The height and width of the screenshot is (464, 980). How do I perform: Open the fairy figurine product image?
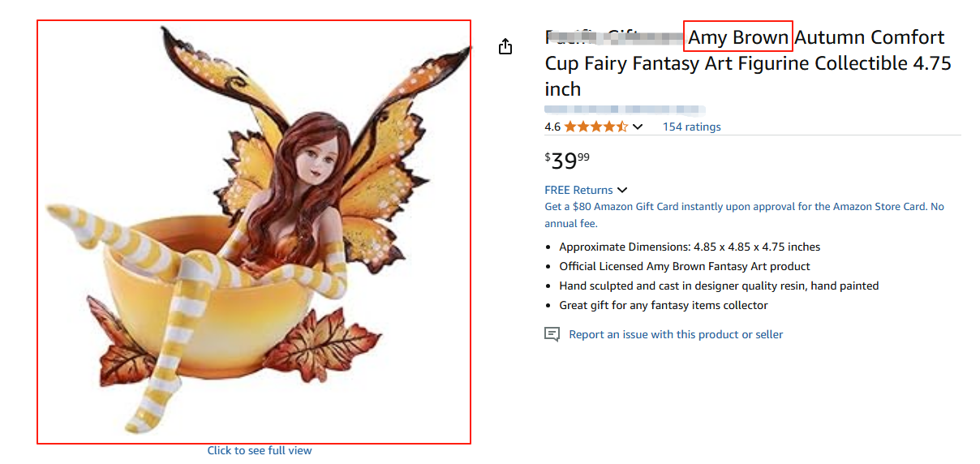254,232
